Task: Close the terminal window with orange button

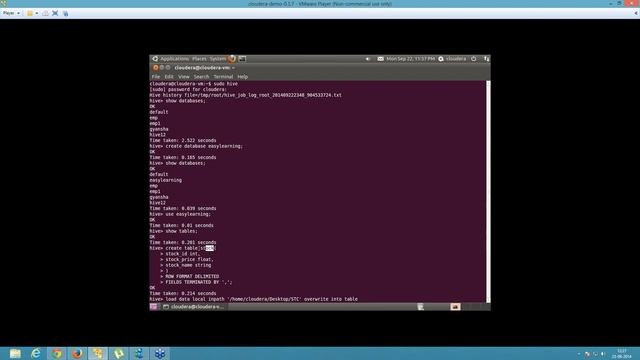Action: 156,68
